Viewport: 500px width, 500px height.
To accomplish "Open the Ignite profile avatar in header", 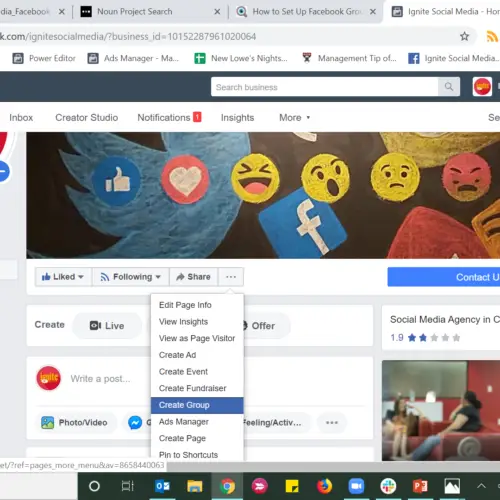I will [482, 87].
